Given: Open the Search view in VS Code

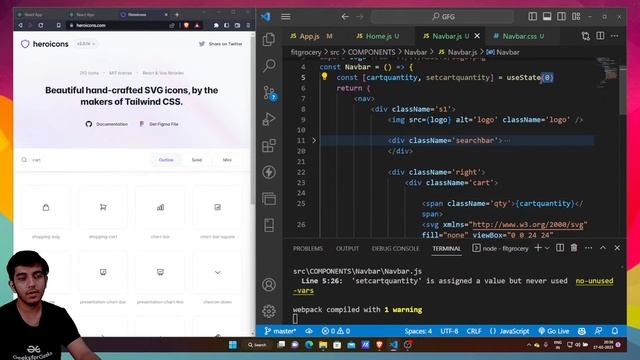Looking at the screenshot, I should [x=269, y=66].
